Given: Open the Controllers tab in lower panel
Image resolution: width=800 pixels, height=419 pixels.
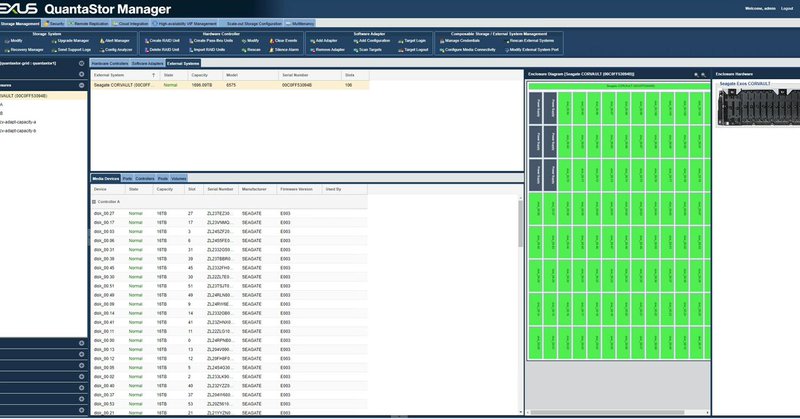Looking at the screenshot, I should pyautogui.click(x=144, y=179).
